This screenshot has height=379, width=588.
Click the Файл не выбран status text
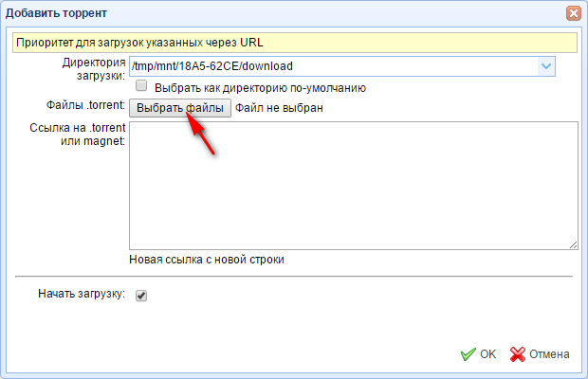[x=280, y=108]
